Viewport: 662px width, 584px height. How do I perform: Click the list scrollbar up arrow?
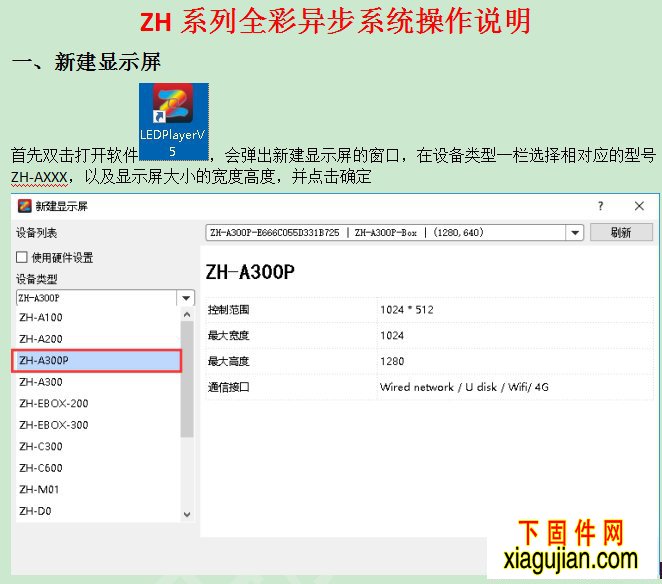(x=187, y=315)
